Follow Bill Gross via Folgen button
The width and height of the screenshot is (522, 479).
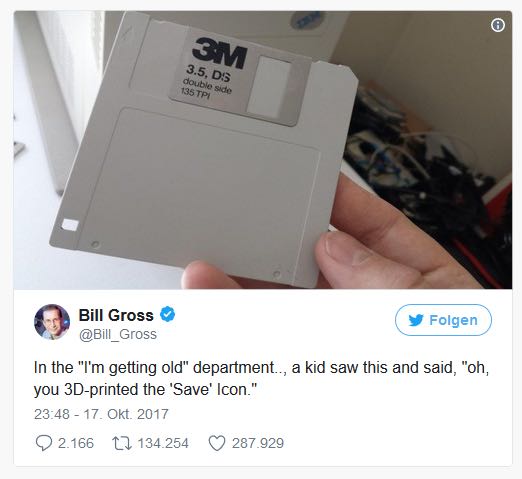443,320
